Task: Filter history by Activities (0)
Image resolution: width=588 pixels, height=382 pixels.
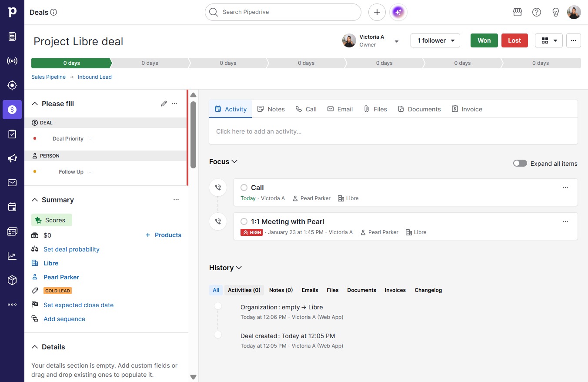Action: coord(244,290)
